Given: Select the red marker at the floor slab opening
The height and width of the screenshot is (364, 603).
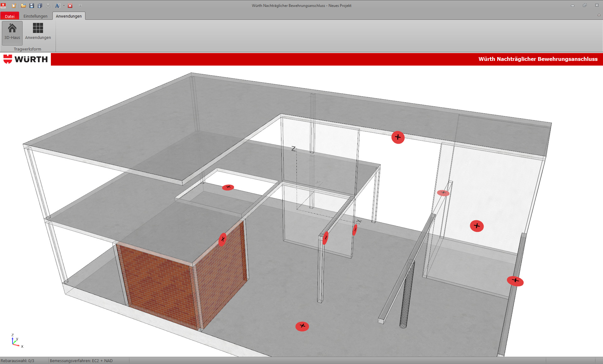Looking at the screenshot, I should (228, 187).
